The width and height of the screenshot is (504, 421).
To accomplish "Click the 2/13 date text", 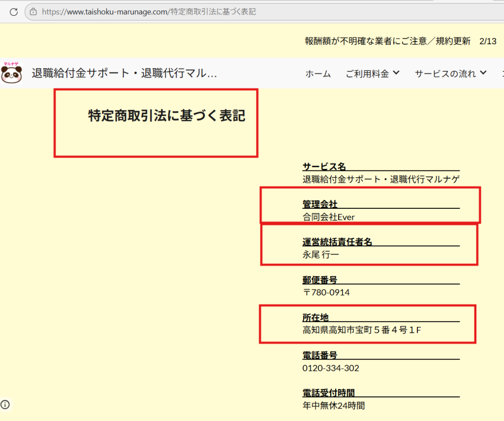I will [x=488, y=41].
